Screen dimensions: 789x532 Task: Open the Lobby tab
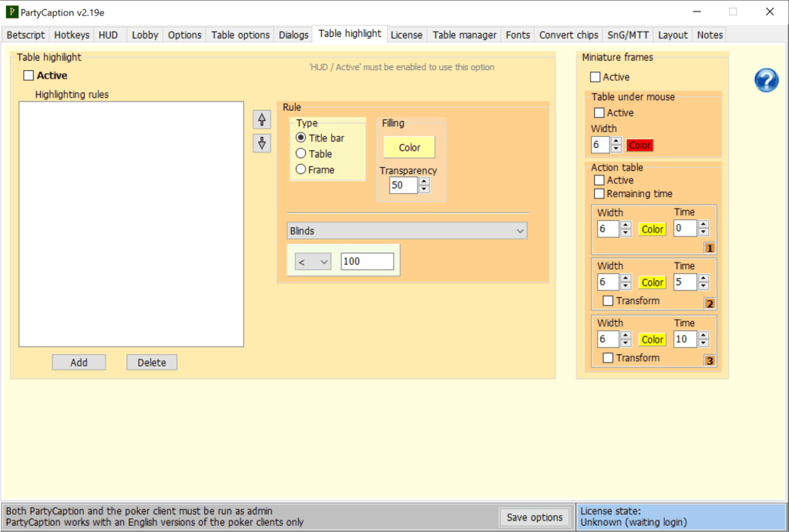pyautogui.click(x=145, y=35)
